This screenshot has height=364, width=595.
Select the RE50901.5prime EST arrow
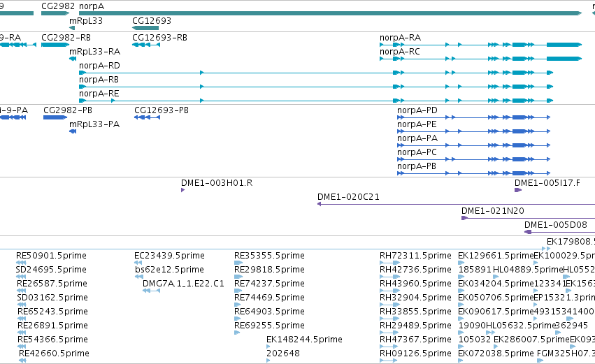[x=21, y=263]
